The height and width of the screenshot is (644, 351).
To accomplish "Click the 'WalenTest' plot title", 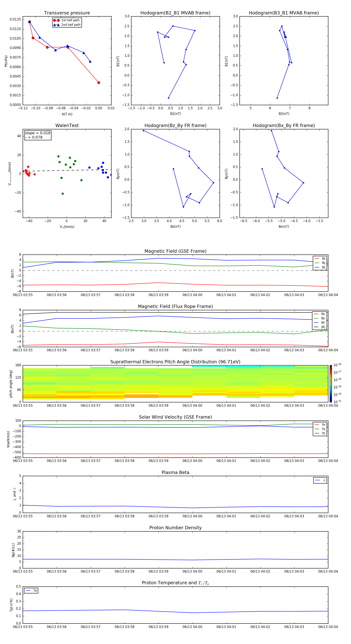I will tap(67, 125).
